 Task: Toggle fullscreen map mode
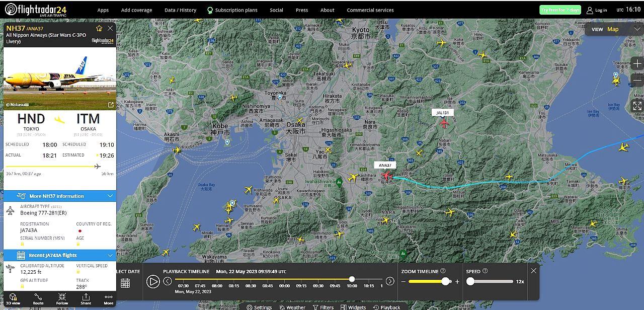[x=637, y=106]
